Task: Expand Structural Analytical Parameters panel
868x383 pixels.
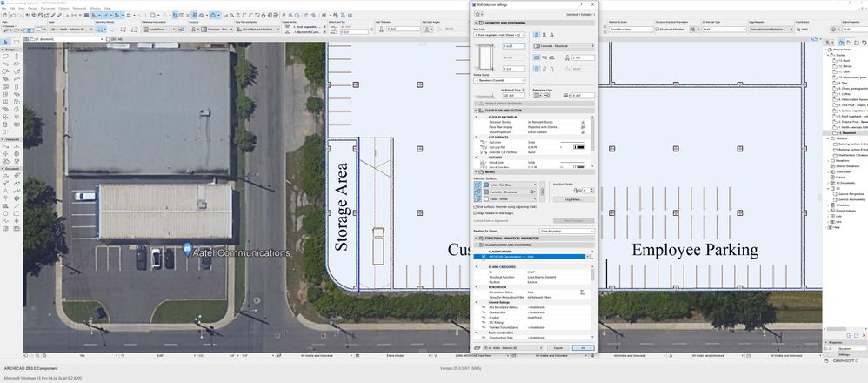Action: tap(476, 238)
